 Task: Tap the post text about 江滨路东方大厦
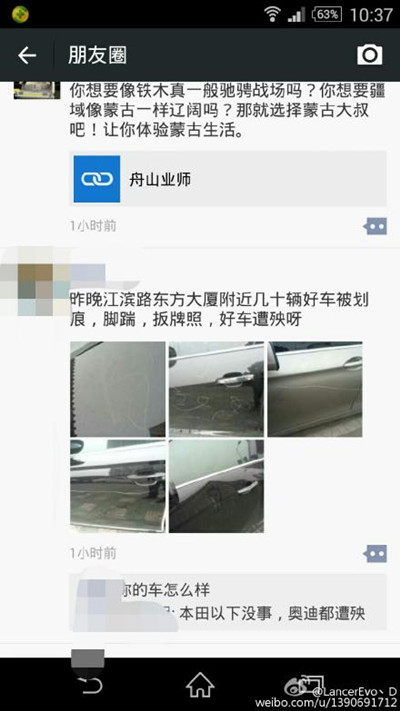pos(220,310)
